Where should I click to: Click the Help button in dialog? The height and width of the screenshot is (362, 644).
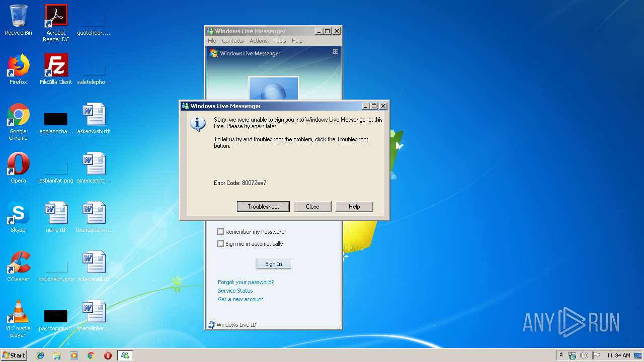pos(354,207)
